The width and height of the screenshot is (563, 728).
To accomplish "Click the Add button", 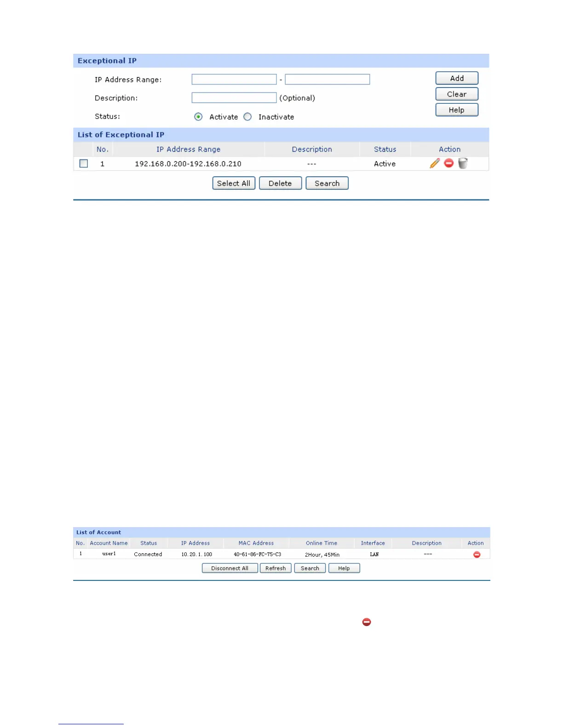I will (457, 78).
